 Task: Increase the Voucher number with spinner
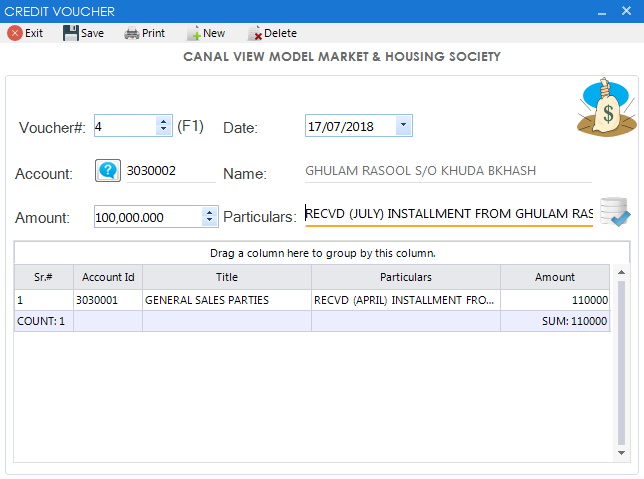click(x=163, y=122)
